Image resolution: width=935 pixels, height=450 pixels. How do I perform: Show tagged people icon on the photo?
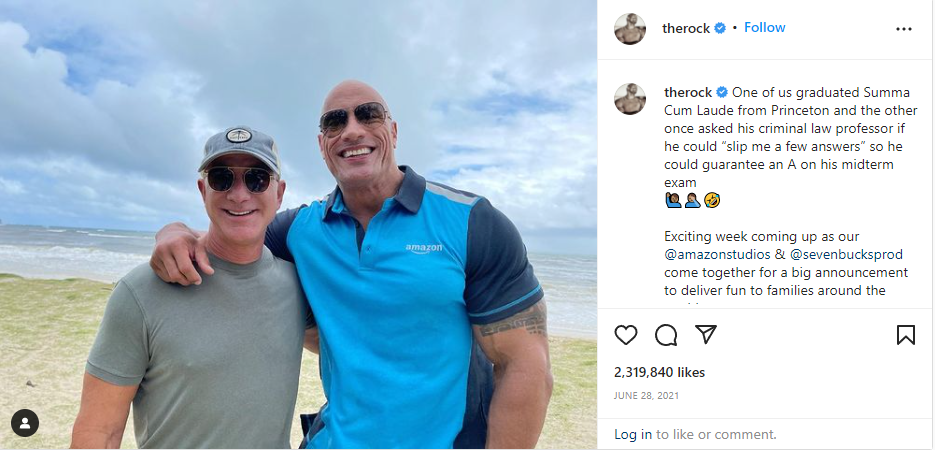[25, 422]
